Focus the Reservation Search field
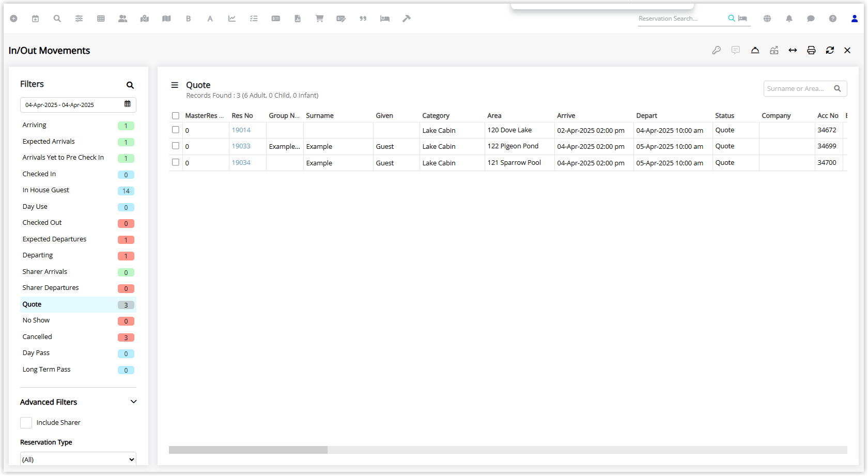Image resolution: width=868 pixels, height=476 pixels. 681,19
